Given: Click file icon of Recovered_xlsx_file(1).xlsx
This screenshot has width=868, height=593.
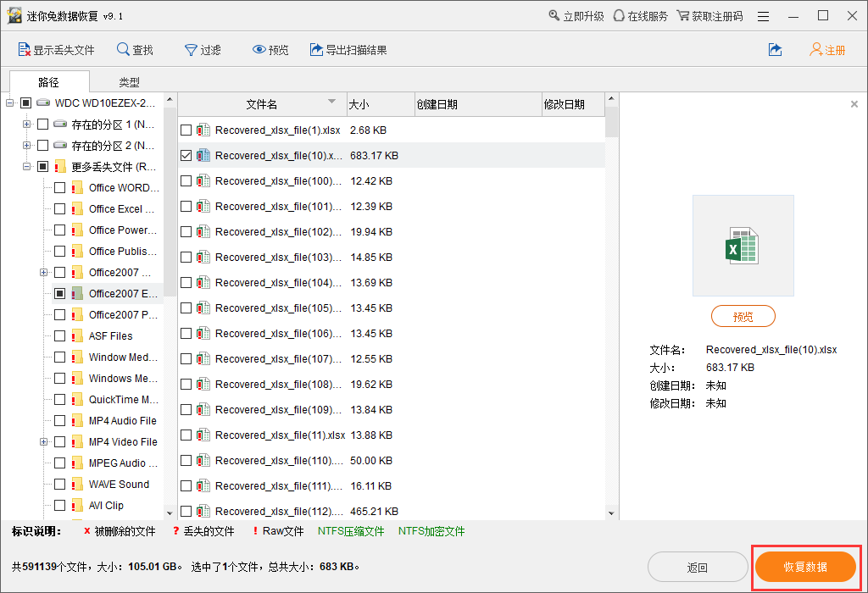Looking at the screenshot, I should pyautogui.click(x=203, y=130).
